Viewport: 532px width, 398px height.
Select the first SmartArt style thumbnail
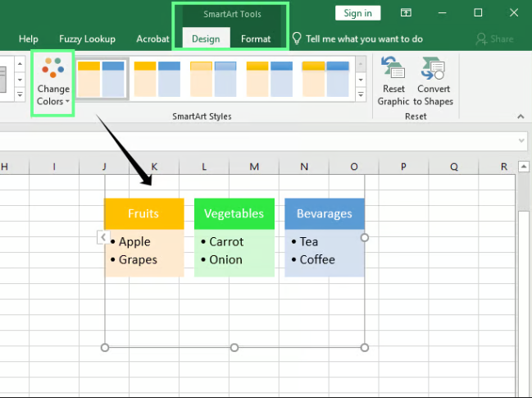point(102,78)
